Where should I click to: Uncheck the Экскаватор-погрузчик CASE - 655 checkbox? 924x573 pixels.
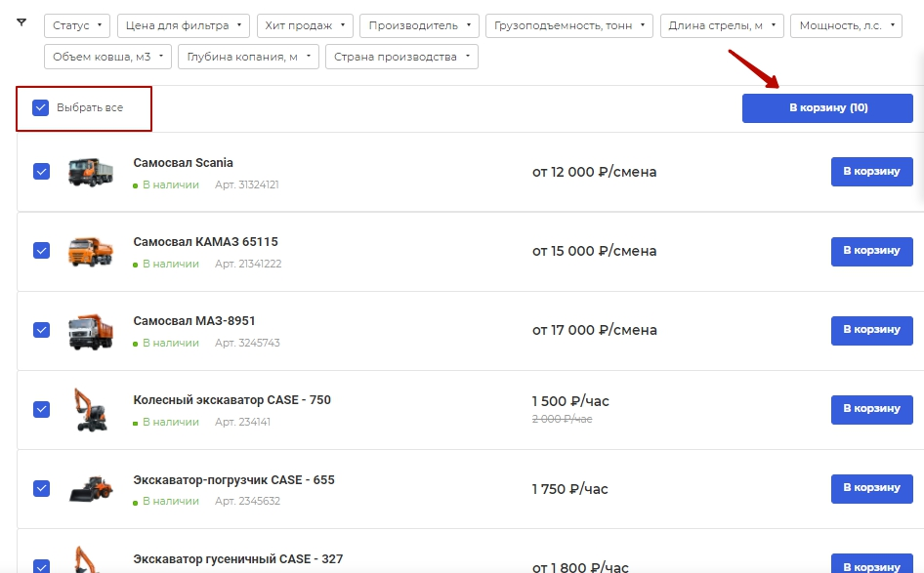coord(41,488)
